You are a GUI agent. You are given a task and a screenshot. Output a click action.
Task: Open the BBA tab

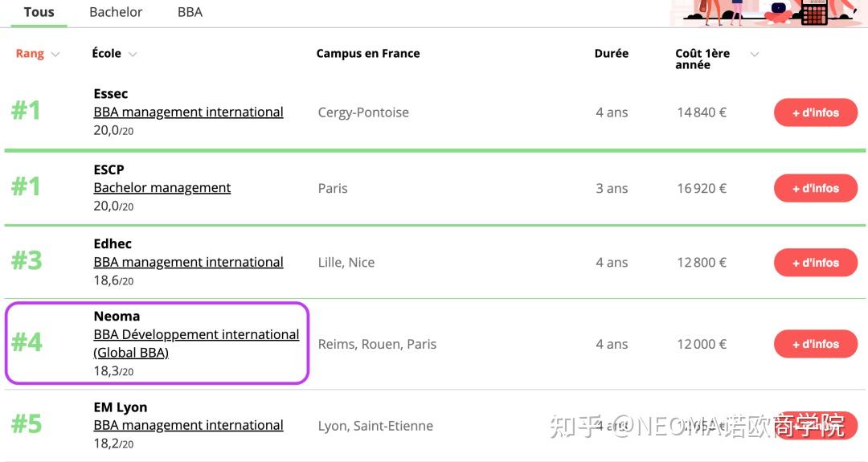click(190, 12)
